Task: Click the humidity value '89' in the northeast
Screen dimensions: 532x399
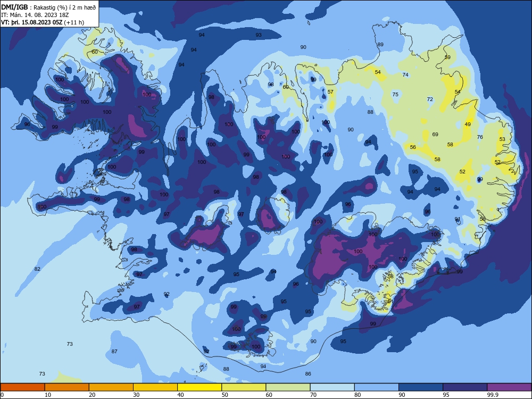Action: (380, 45)
